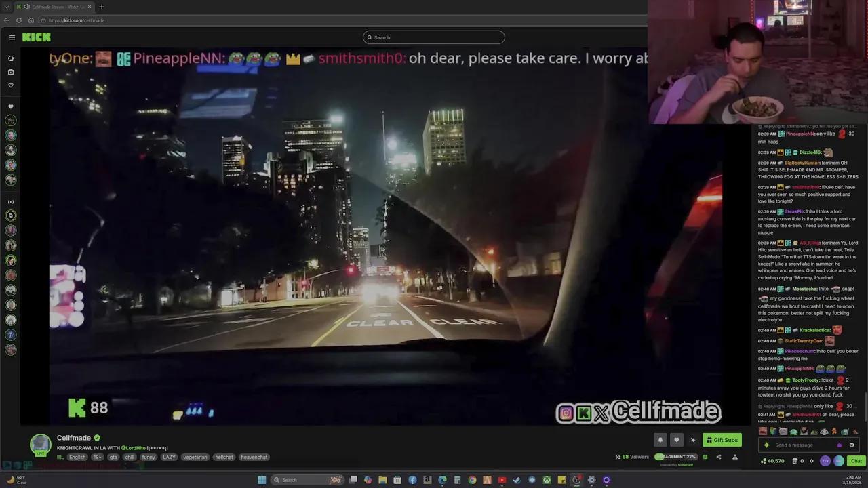Follow Cellfmade using the heart icon
Viewport: 868px width, 488px height.
676,440
